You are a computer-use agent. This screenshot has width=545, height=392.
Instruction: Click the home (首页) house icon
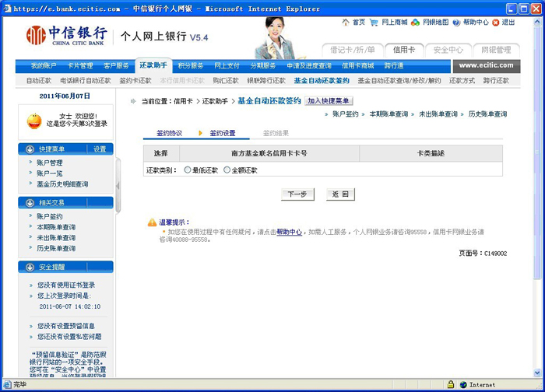(x=346, y=23)
